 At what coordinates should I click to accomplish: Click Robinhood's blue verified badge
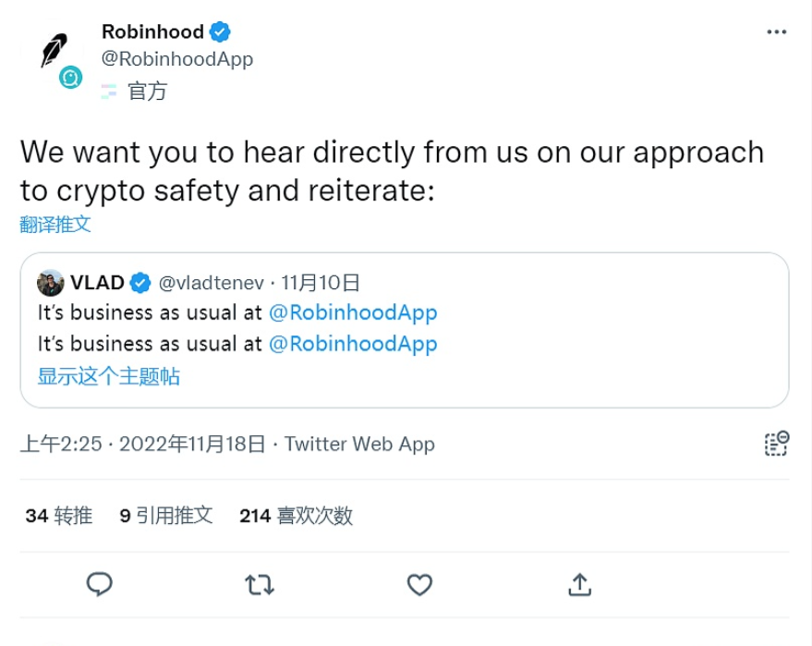[217, 30]
